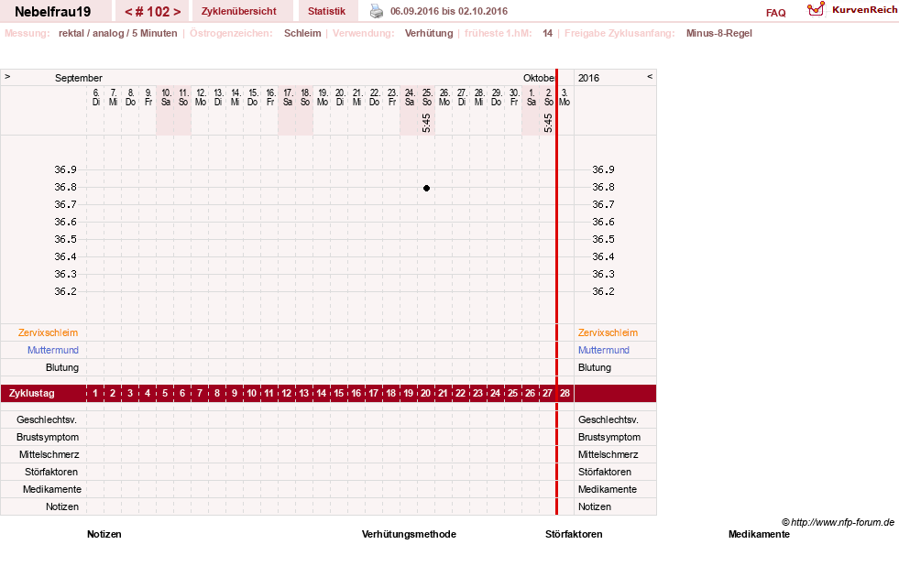
Task: Click right temperature scale label 36.9
Action: 603,169
